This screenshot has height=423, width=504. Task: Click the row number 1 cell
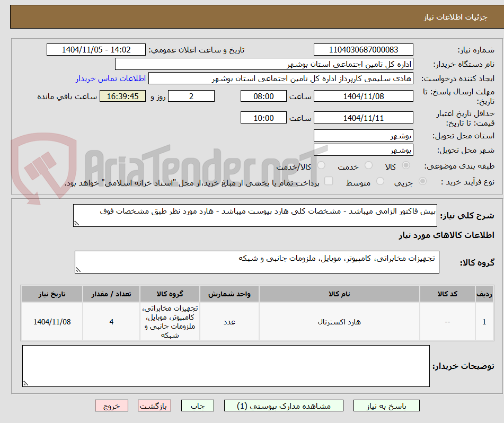pyautogui.click(x=484, y=321)
